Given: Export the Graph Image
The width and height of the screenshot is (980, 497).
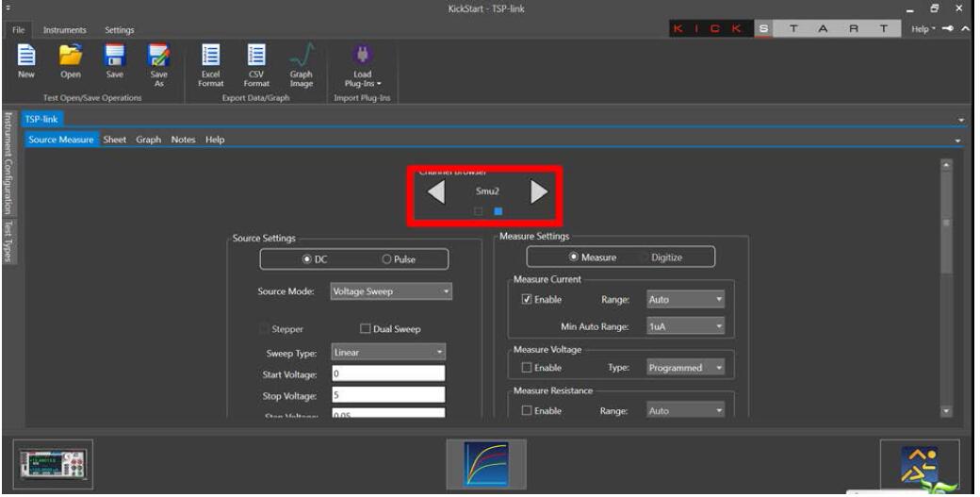Looking at the screenshot, I should (301, 58).
